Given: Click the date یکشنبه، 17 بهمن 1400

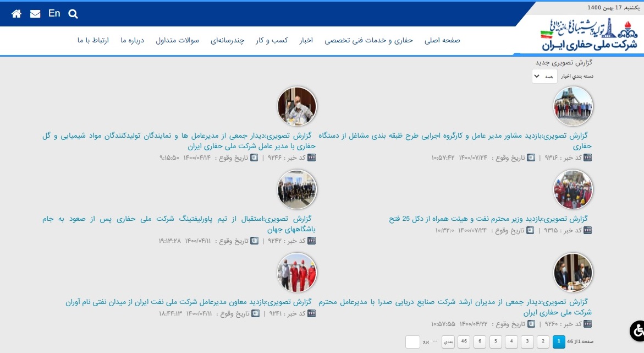Looking at the screenshot, I should click(613, 7).
